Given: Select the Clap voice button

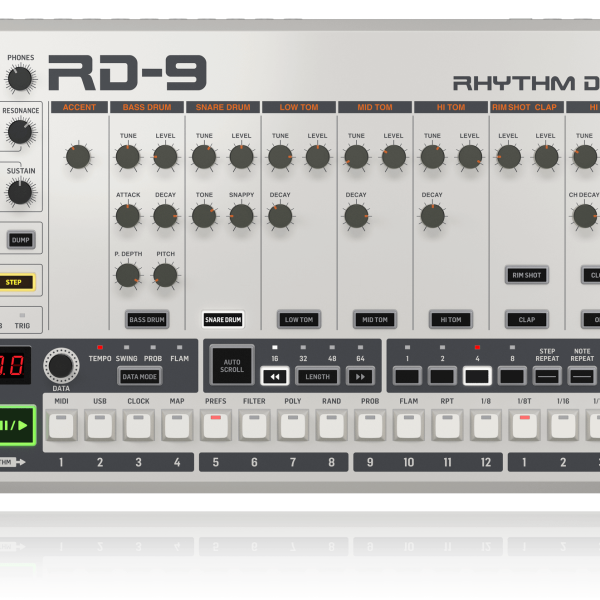Looking at the screenshot, I should pyautogui.click(x=527, y=320).
